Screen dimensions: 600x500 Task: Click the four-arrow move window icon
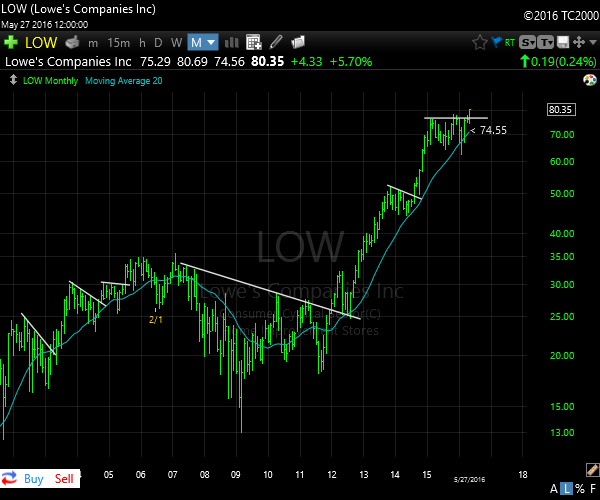579,42
